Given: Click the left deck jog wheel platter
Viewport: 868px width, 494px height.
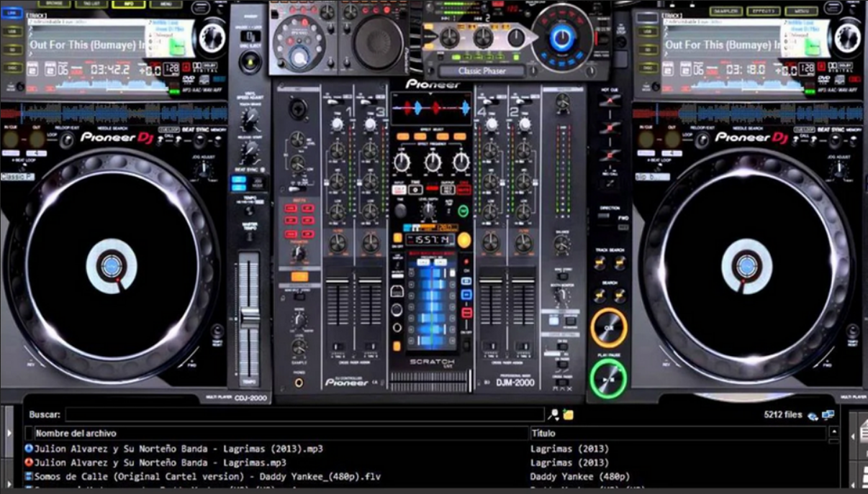Looking at the screenshot, I should (x=112, y=267).
